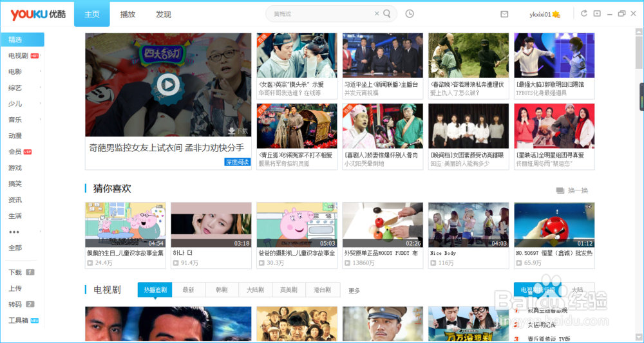Select the 港台剧 TV tab

click(x=323, y=290)
